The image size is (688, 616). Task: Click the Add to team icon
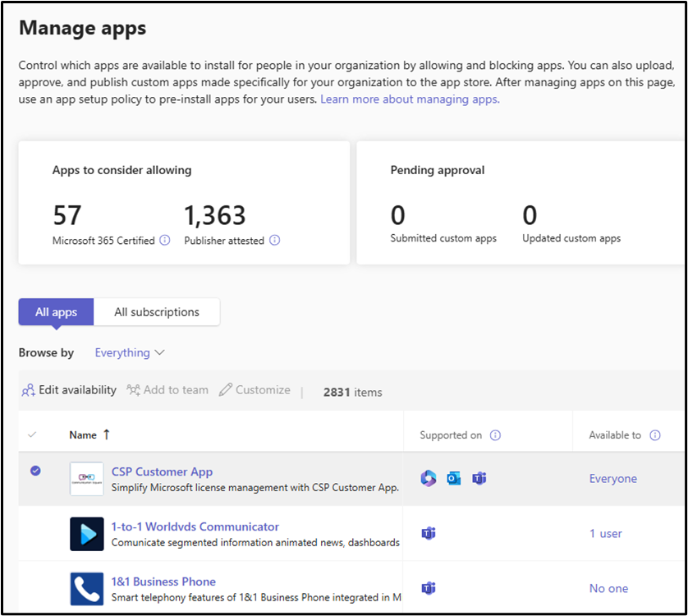coord(133,390)
